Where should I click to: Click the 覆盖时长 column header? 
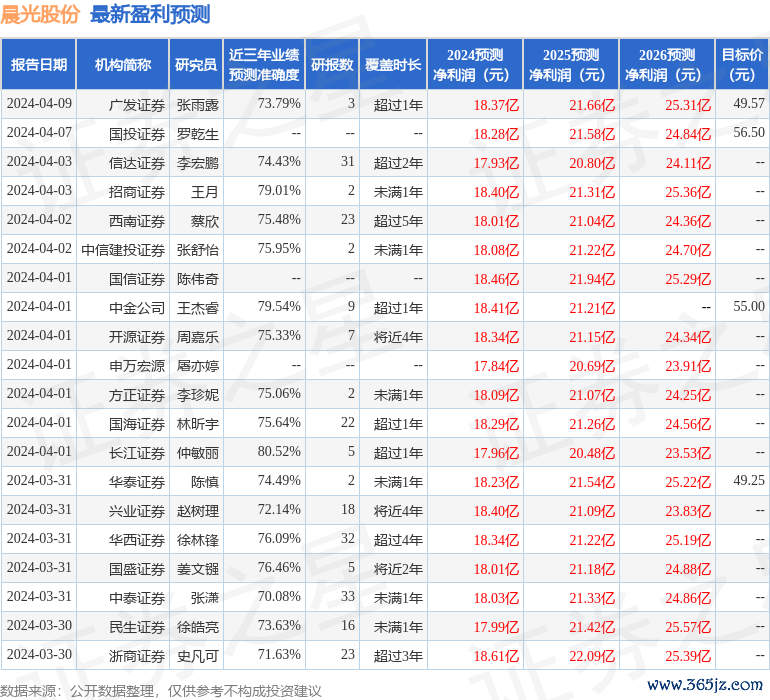point(393,64)
